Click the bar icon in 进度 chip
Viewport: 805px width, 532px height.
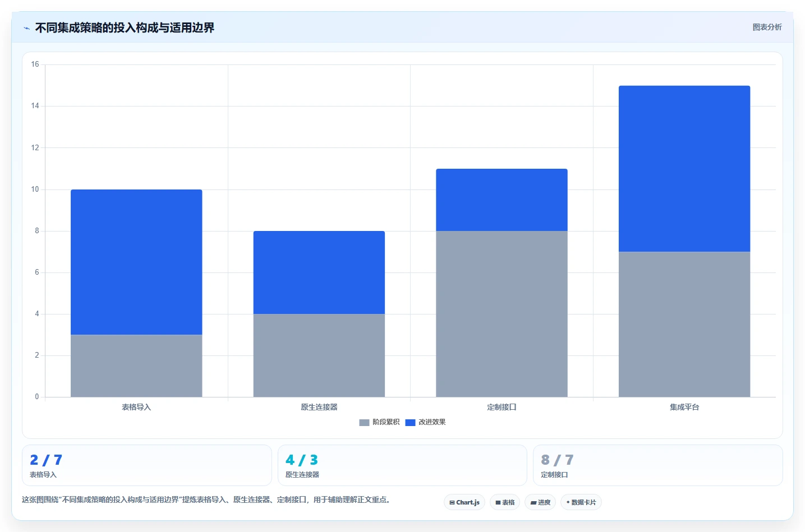pos(533,503)
